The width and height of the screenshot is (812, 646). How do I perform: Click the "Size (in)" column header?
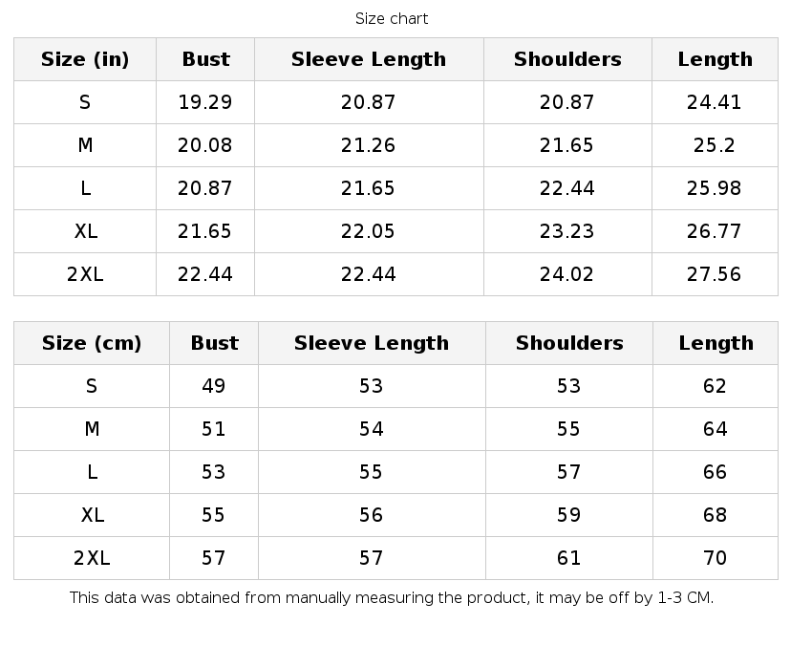[85, 59]
